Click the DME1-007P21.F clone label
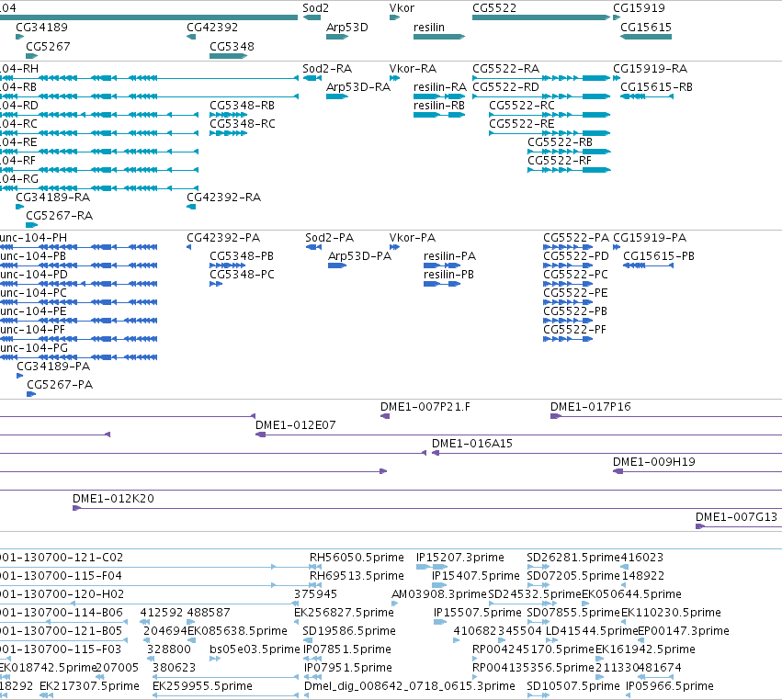 click(x=425, y=406)
